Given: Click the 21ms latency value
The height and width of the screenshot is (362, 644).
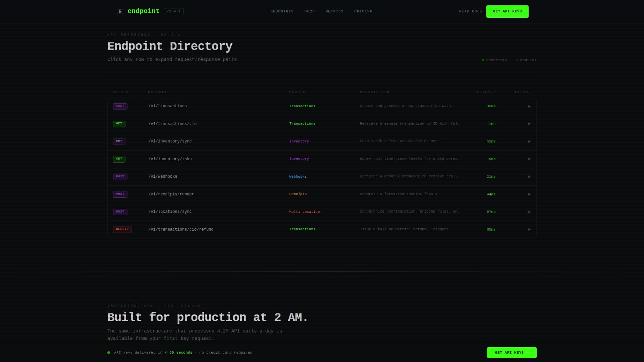Looking at the screenshot, I should point(491,177).
